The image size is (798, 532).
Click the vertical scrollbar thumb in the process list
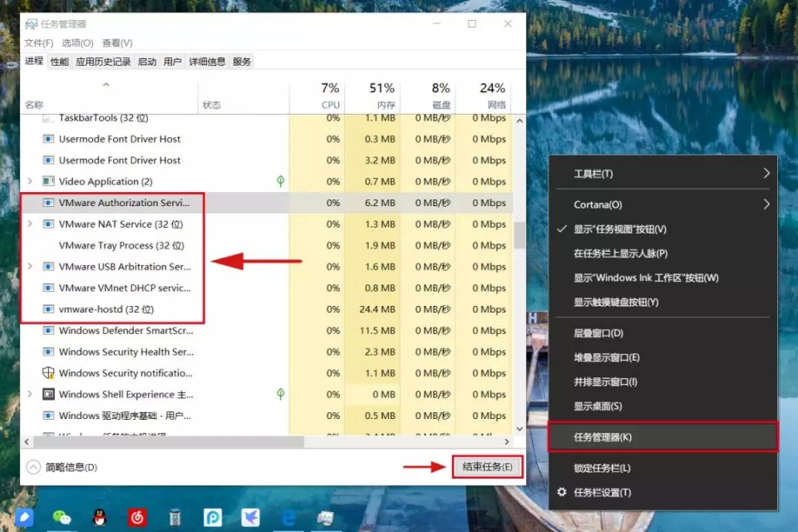[519, 235]
